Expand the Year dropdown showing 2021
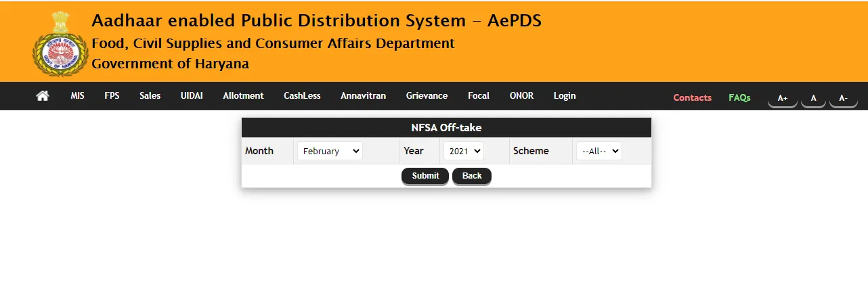 pos(464,151)
